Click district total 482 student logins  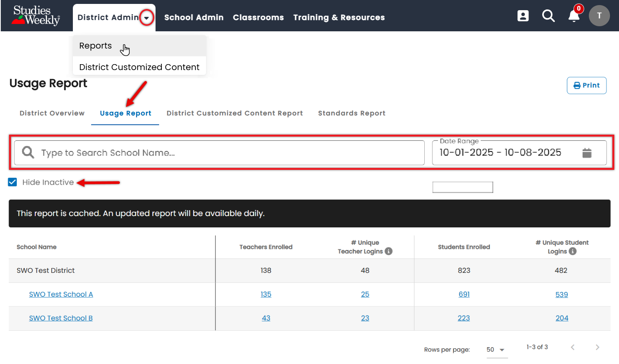561,270
